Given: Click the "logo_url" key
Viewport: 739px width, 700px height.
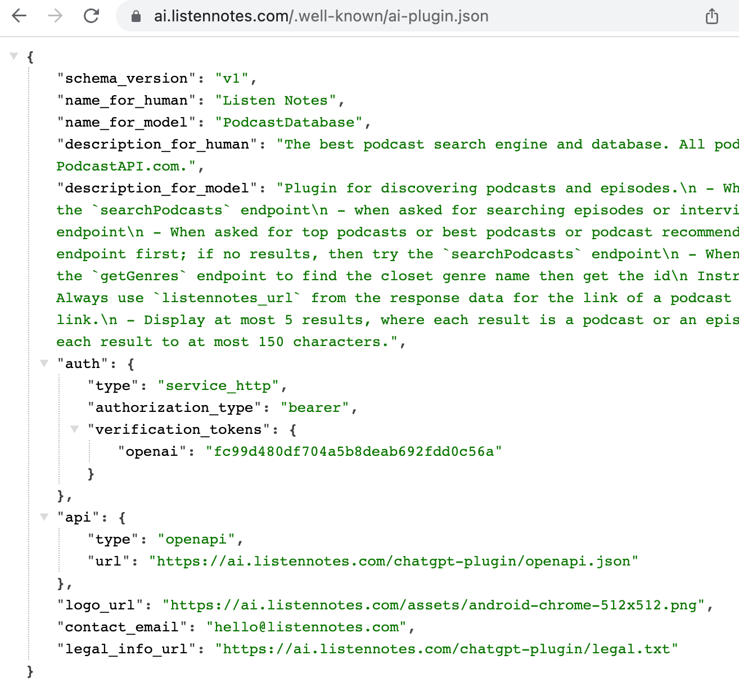Looking at the screenshot, I should [100, 605].
